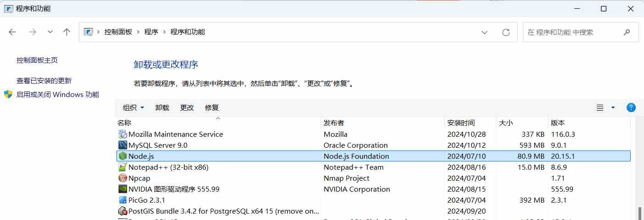Click version 20.15.1 cell
This screenshot has width=644, height=220.
coord(563,156)
